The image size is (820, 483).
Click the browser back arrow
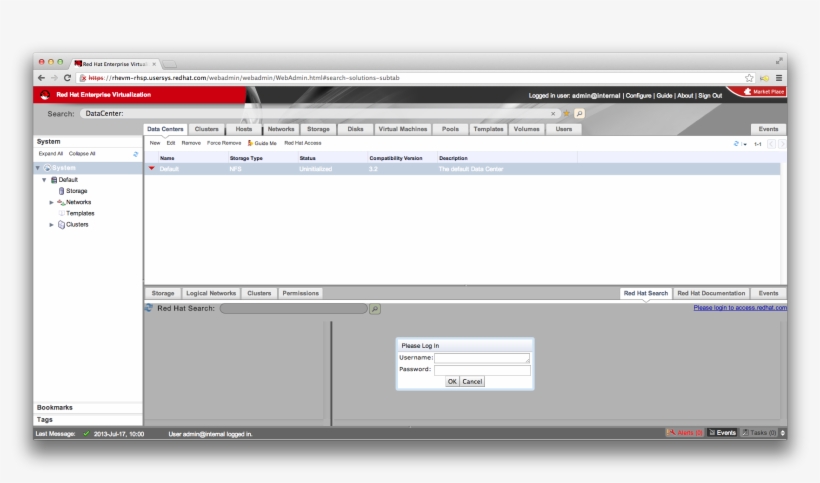pos(41,78)
